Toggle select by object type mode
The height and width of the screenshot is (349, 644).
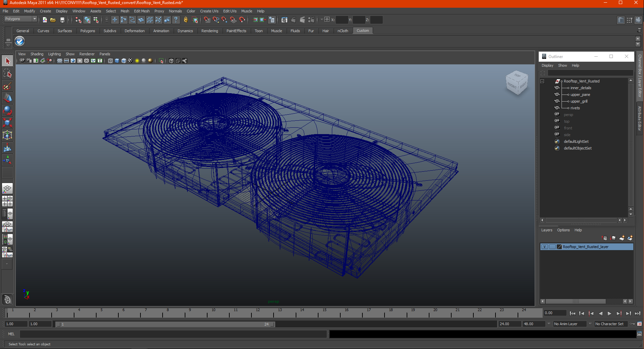[x=87, y=20]
